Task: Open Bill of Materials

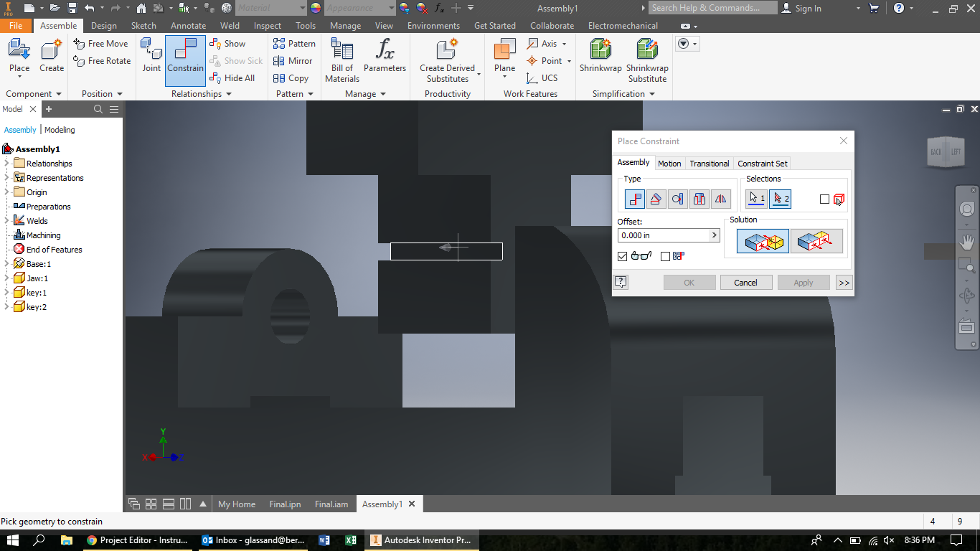Action: coord(342,60)
